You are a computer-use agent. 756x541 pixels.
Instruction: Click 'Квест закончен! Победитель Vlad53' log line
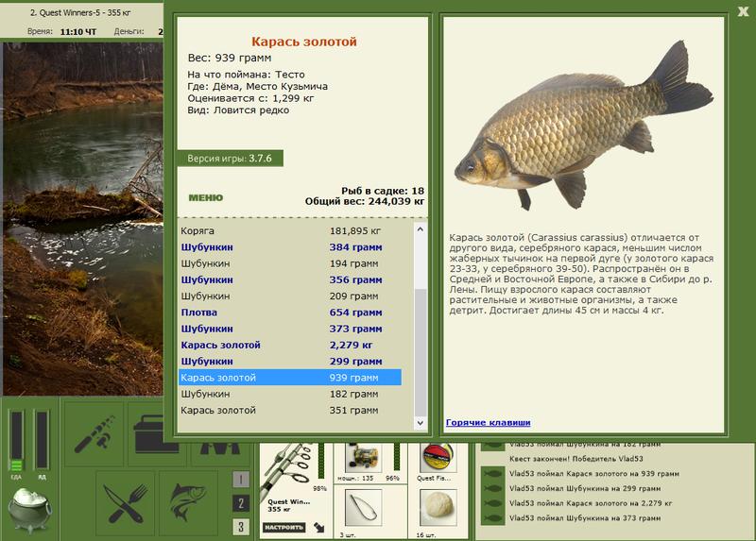pos(576,459)
